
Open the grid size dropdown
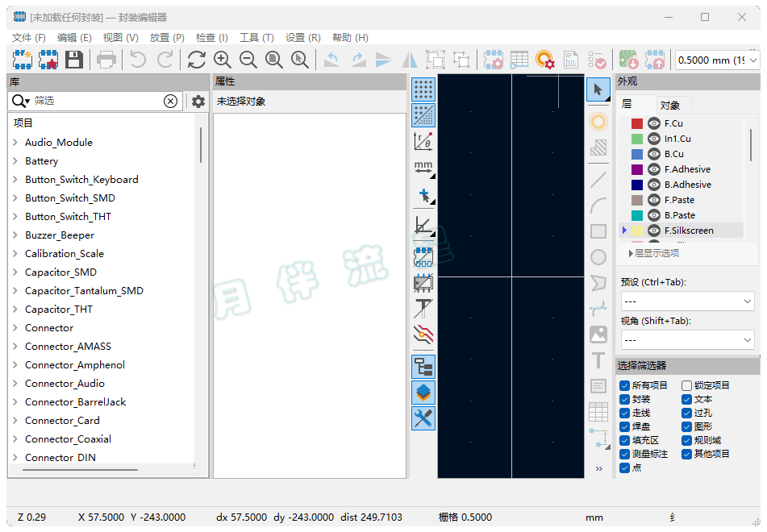(718, 60)
